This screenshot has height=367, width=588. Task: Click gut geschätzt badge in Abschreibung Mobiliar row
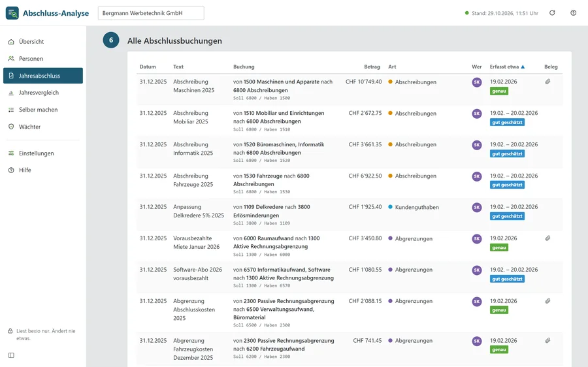tap(507, 122)
